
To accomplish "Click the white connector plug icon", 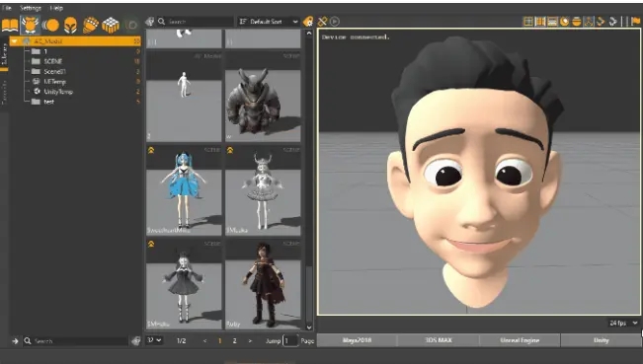I will click(x=613, y=22).
